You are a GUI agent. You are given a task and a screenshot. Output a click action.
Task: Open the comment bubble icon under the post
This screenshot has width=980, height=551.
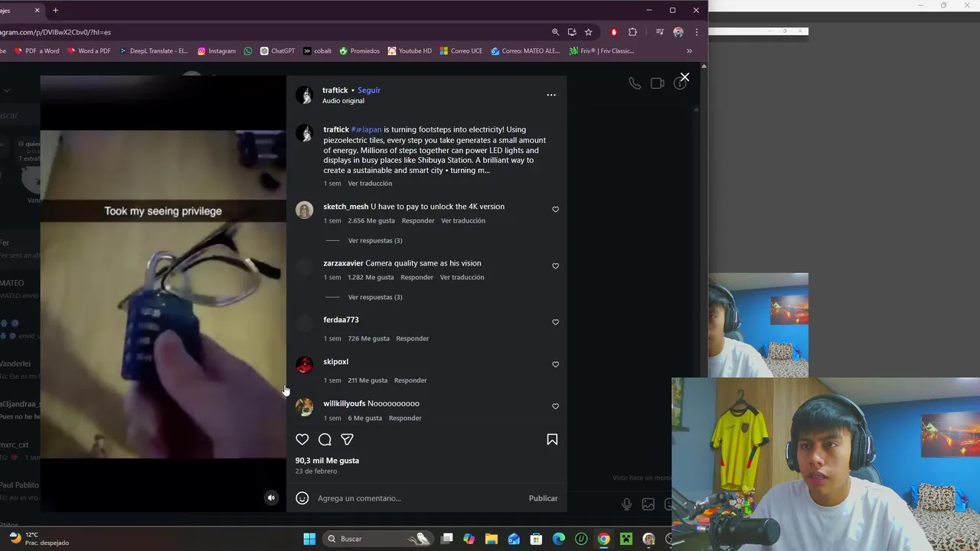click(325, 439)
